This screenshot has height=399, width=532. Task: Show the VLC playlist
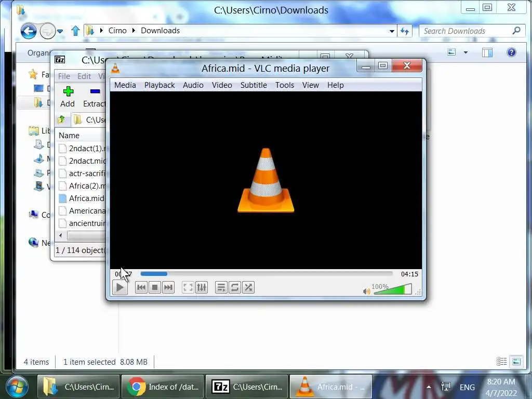point(221,288)
